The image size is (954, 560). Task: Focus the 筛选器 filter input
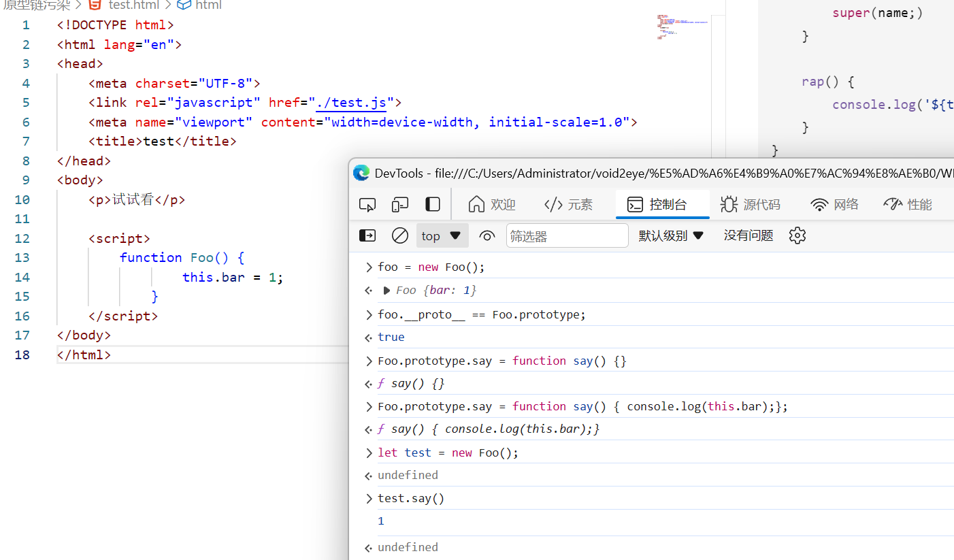pos(568,235)
